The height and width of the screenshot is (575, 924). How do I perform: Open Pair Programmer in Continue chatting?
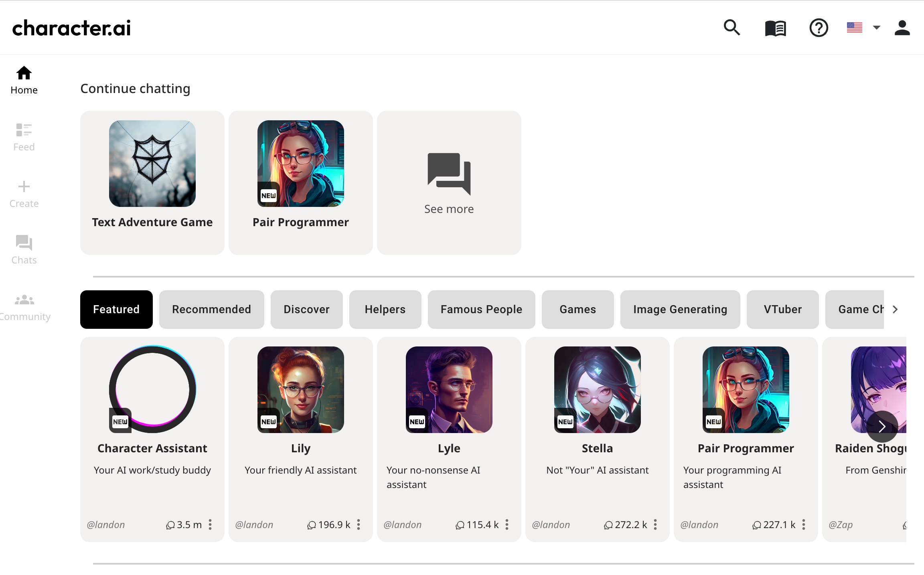(x=301, y=182)
